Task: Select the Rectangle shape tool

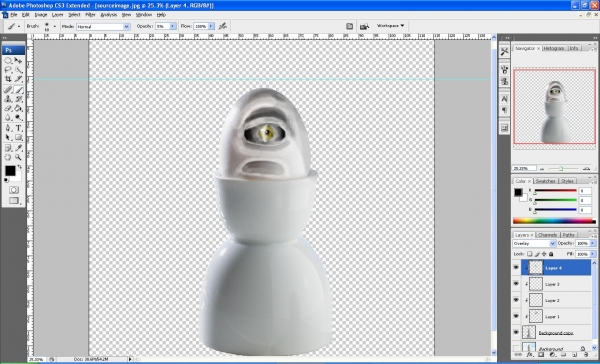Action: coord(18,137)
